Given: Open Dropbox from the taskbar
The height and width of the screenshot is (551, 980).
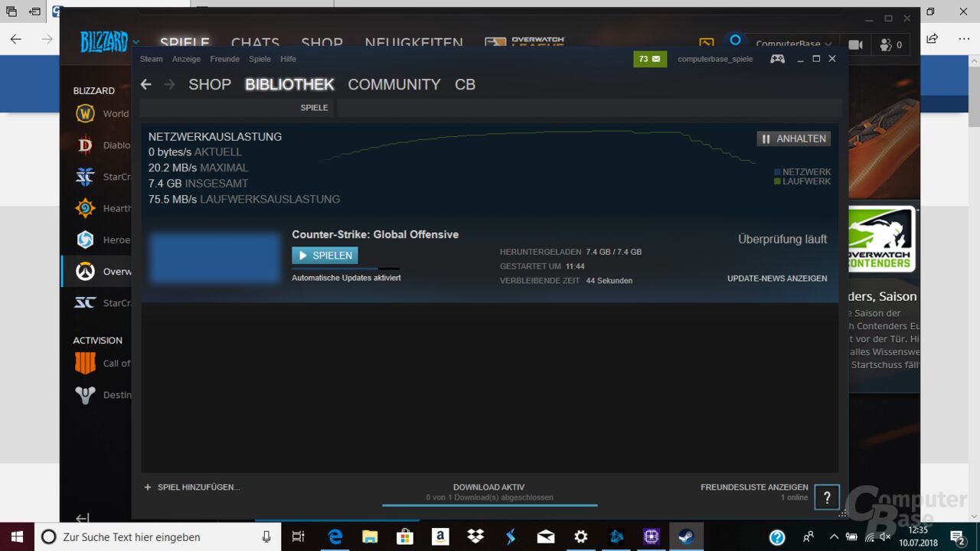Looking at the screenshot, I should click(475, 536).
